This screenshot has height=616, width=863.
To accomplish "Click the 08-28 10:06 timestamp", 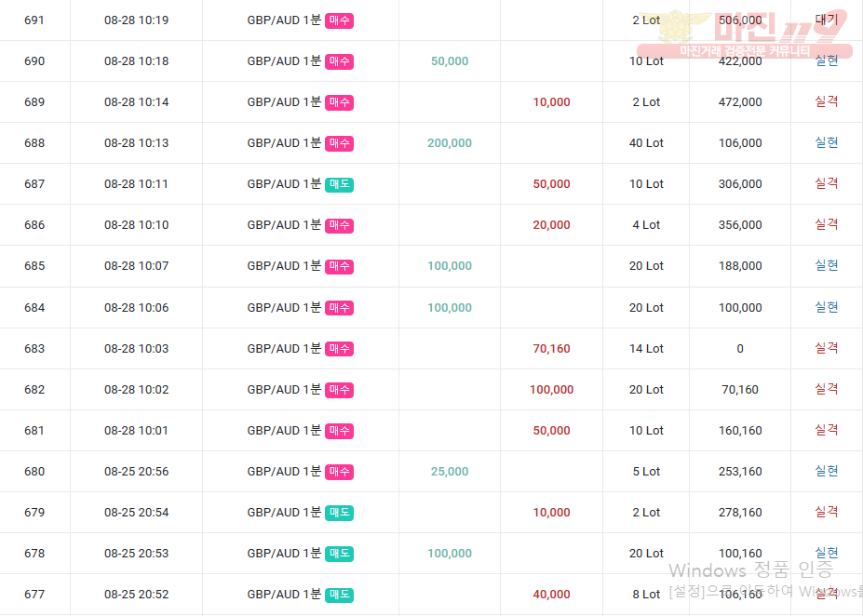I will 137,308.
